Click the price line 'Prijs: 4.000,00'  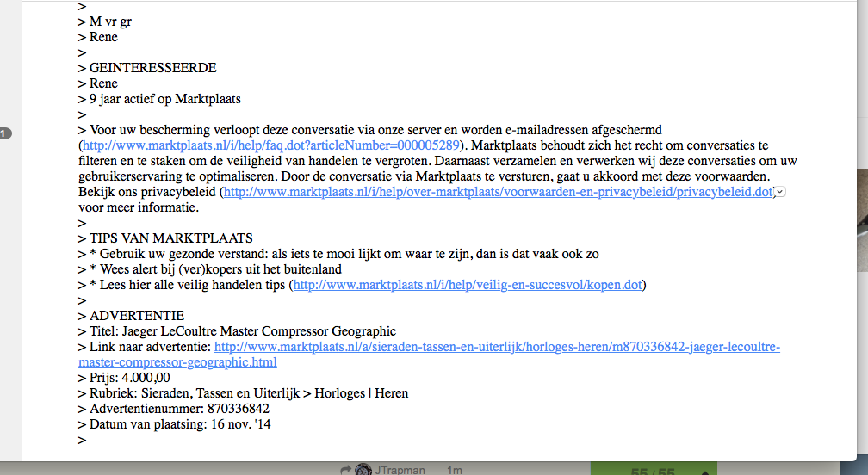point(129,378)
